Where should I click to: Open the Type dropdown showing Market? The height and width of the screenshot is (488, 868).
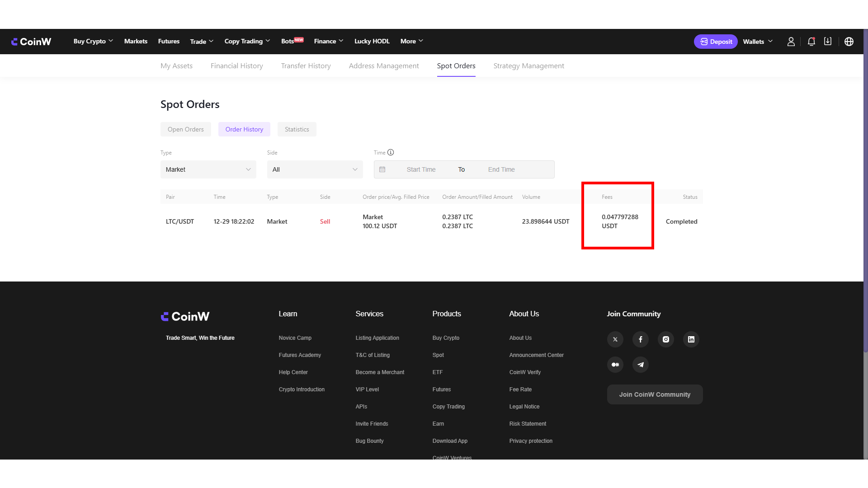click(208, 169)
